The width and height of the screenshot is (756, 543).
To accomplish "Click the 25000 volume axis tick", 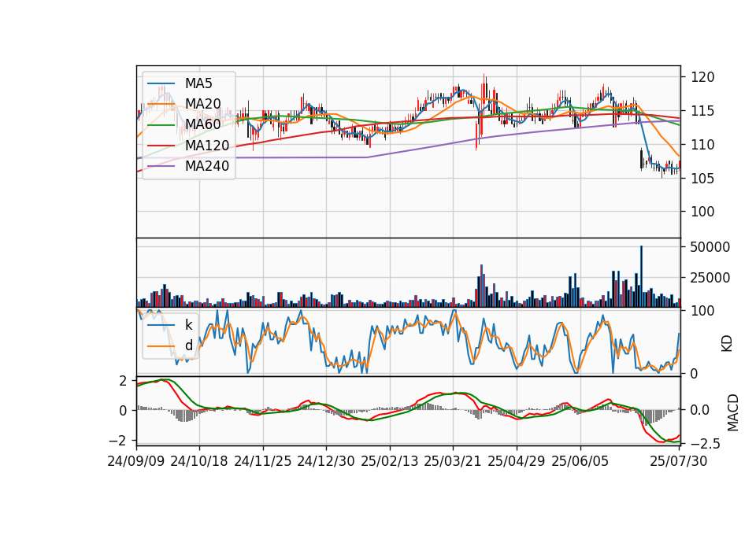I will pos(710,278).
